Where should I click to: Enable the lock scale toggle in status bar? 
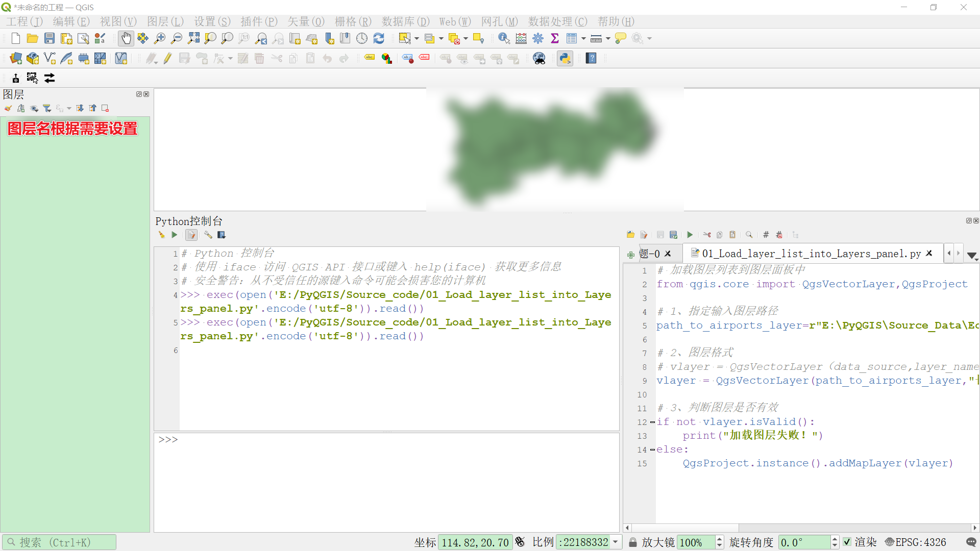[x=634, y=542]
